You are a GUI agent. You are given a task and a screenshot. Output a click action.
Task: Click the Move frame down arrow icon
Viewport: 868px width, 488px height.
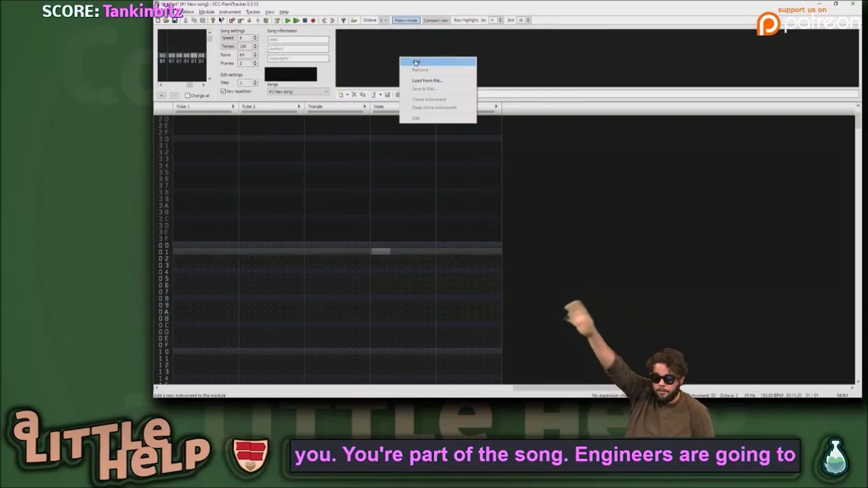[250, 20]
